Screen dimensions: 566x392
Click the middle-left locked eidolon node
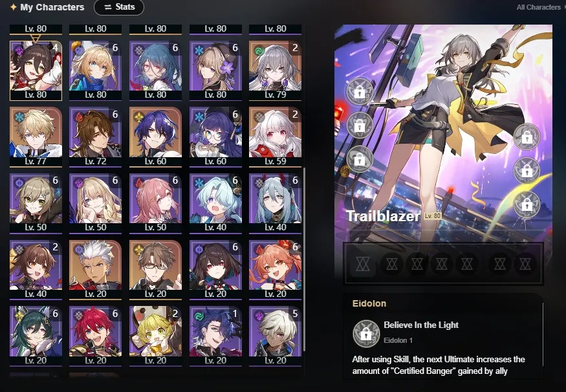(360, 125)
